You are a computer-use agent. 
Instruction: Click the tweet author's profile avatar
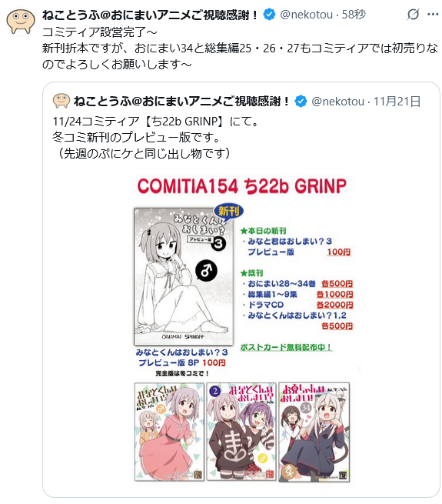pos(21,22)
